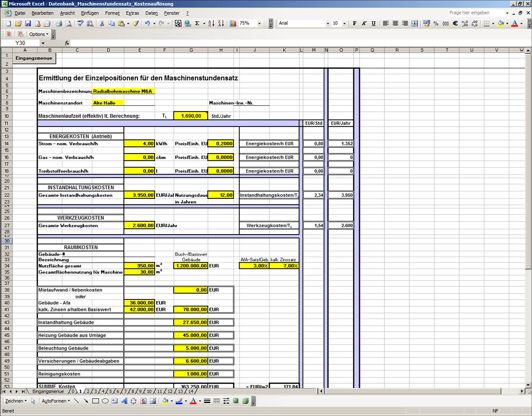The width and height of the screenshot is (532, 416).
Task: Apply the Euro currency format
Action: (455, 24)
